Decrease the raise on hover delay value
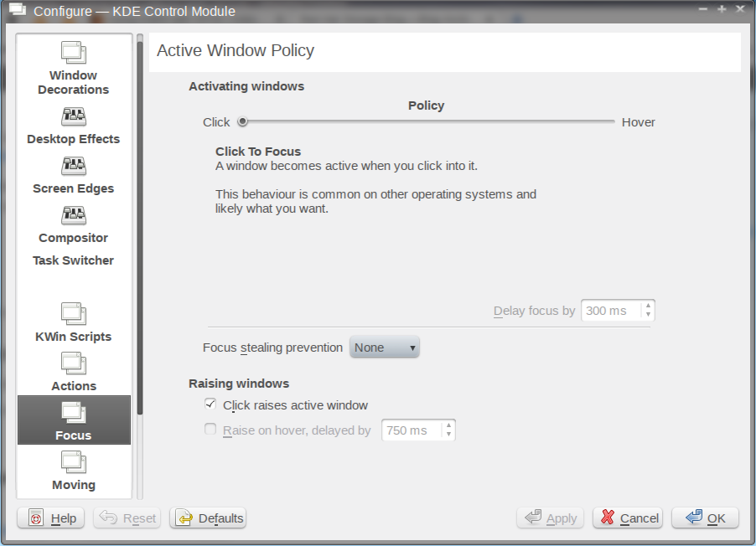The height and width of the screenshot is (546, 756). [x=449, y=435]
